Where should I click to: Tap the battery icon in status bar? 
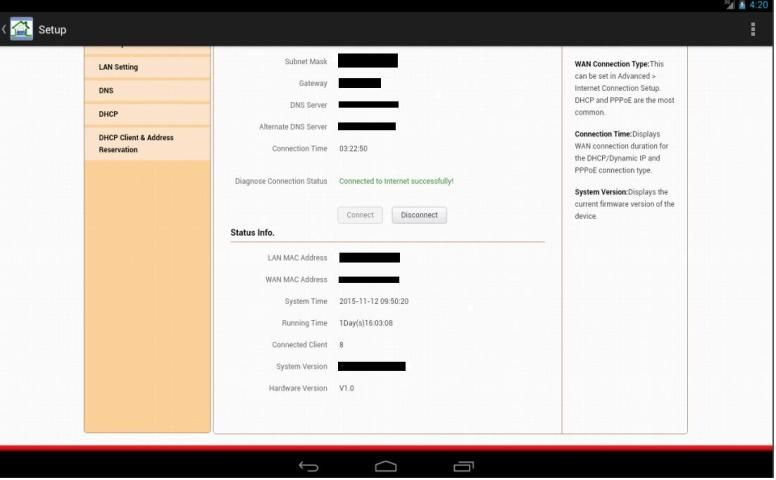[x=743, y=5]
